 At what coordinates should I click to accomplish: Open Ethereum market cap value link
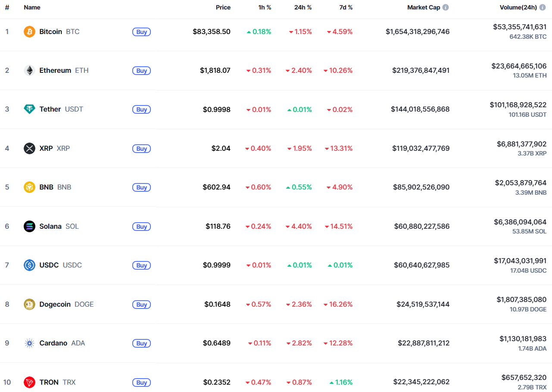tap(421, 71)
